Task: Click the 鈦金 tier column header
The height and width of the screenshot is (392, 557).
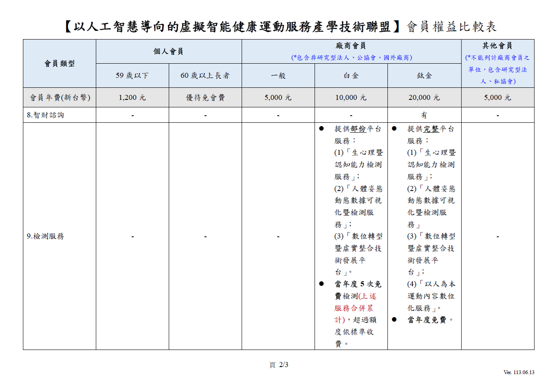Action: (424, 75)
